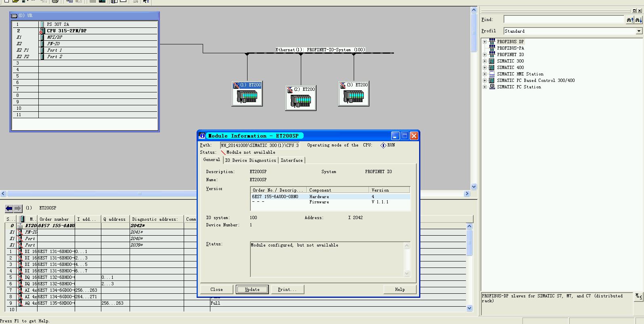Select the (1) ET200 device icon

coord(247,94)
